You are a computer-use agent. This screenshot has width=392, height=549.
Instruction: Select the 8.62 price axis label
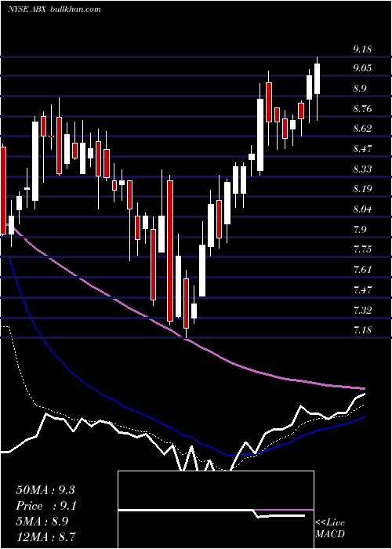361,129
